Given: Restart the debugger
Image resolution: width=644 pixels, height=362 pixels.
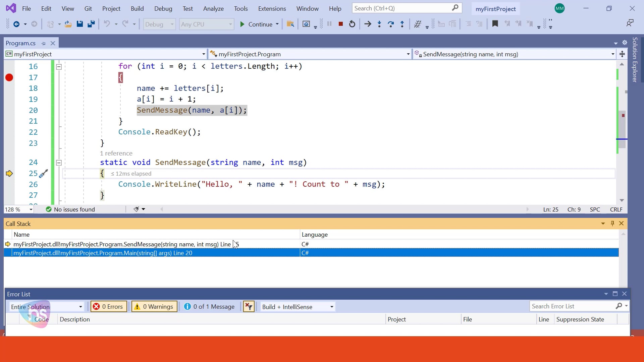Looking at the screenshot, I should pyautogui.click(x=352, y=24).
